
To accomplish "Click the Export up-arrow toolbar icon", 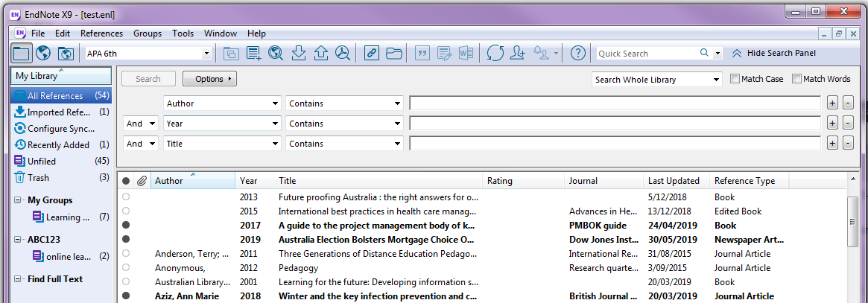I will 320,53.
